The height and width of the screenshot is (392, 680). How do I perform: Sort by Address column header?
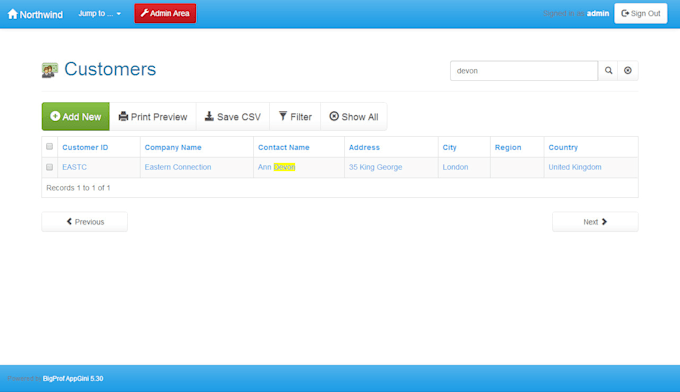[x=364, y=147]
